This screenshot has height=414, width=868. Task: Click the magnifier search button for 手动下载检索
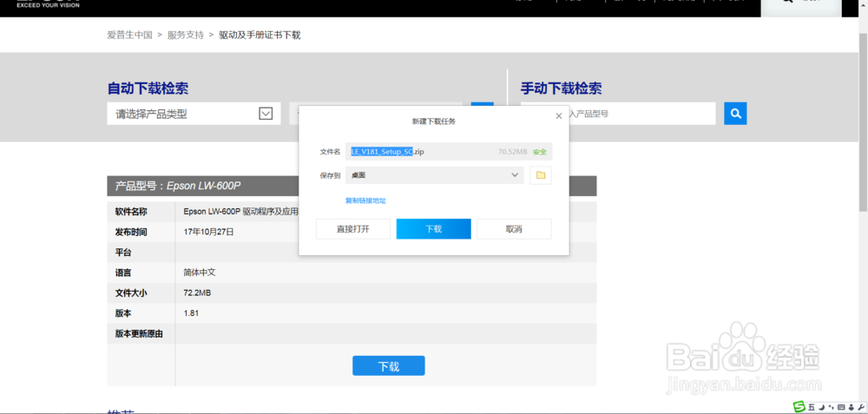click(x=735, y=114)
